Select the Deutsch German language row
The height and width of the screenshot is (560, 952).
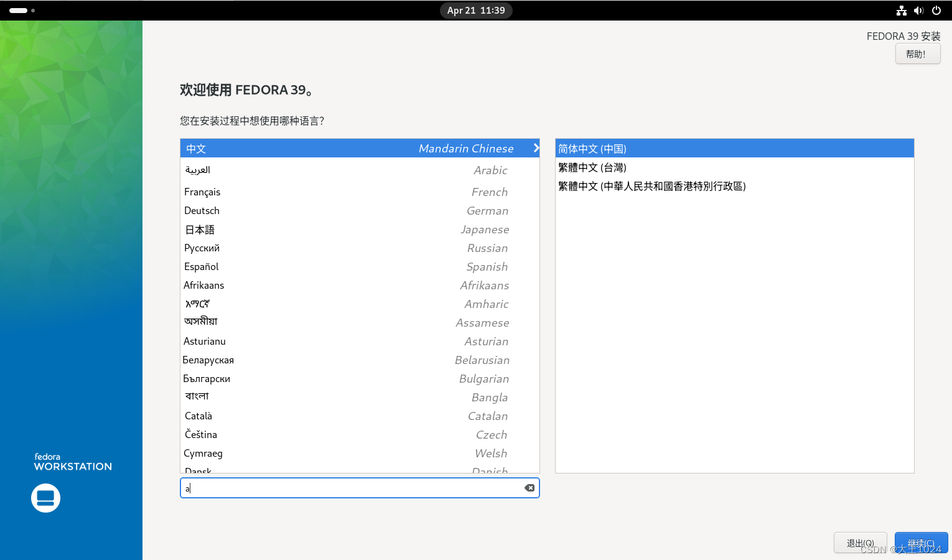(360, 210)
